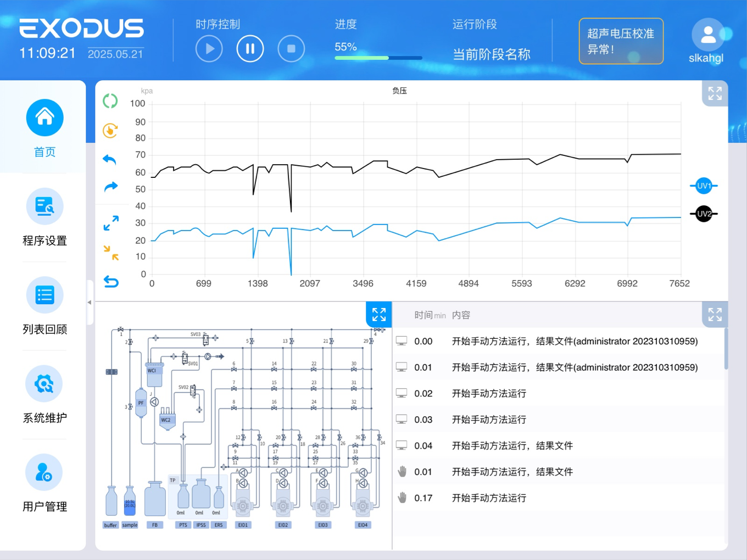The width and height of the screenshot is (747, 560).
Task: Click the 55% progress bar
Action: 378,58
